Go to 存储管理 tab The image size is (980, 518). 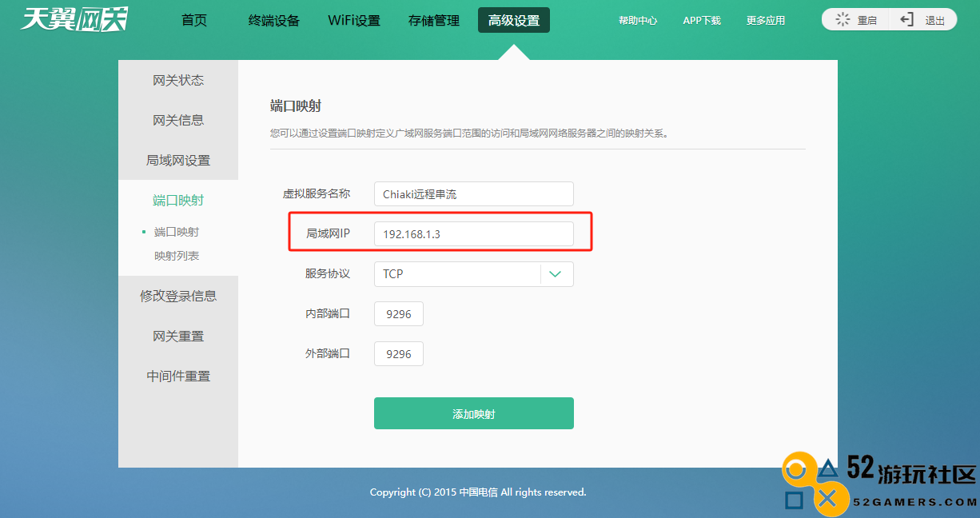pyautogui.click(x=434, y=21)
